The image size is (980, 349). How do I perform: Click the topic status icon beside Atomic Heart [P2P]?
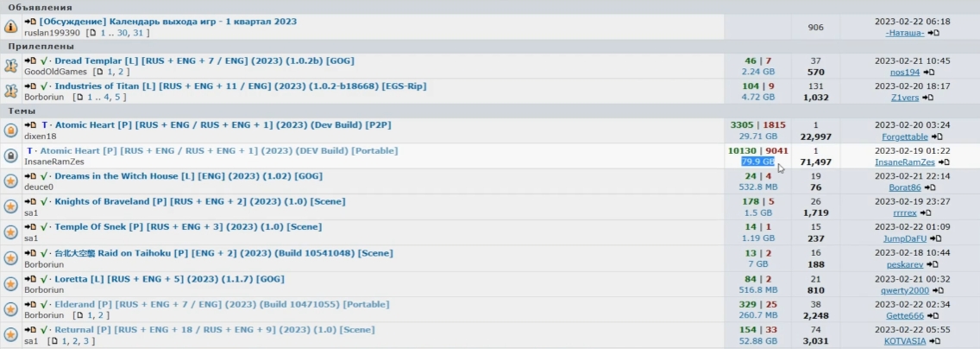(x=11, y=130)
